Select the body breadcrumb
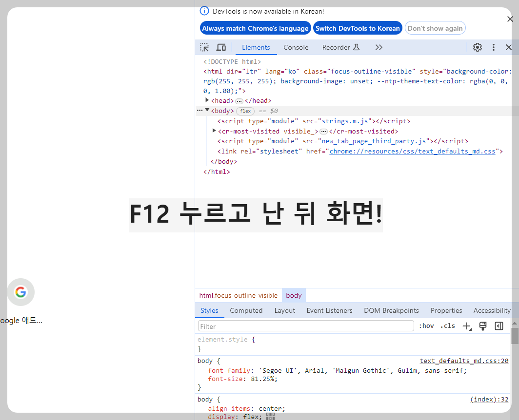Screen dimensions: 519x420 (294, 295)
